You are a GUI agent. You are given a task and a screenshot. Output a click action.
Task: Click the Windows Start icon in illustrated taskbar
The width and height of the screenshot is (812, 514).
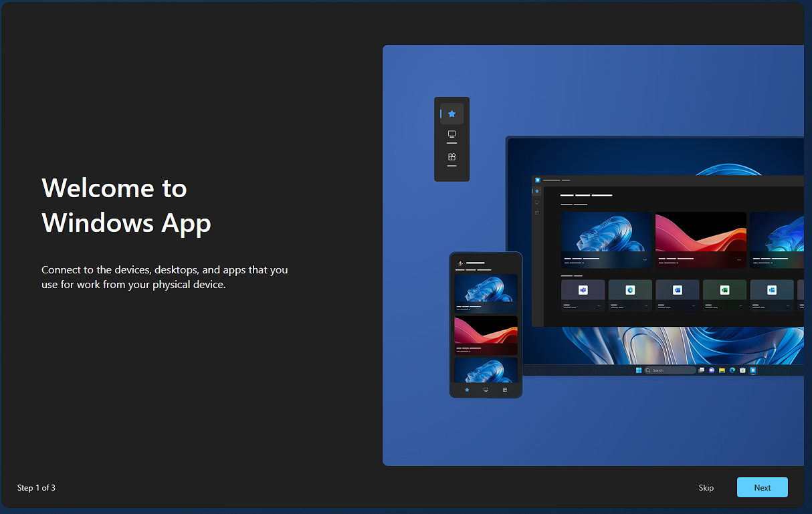[x=639, y=370]
